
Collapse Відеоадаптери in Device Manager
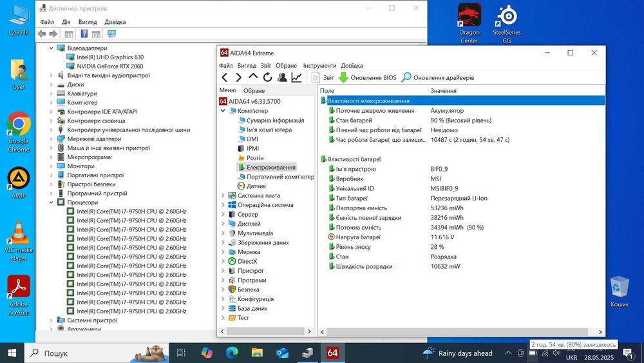point(52,48)
